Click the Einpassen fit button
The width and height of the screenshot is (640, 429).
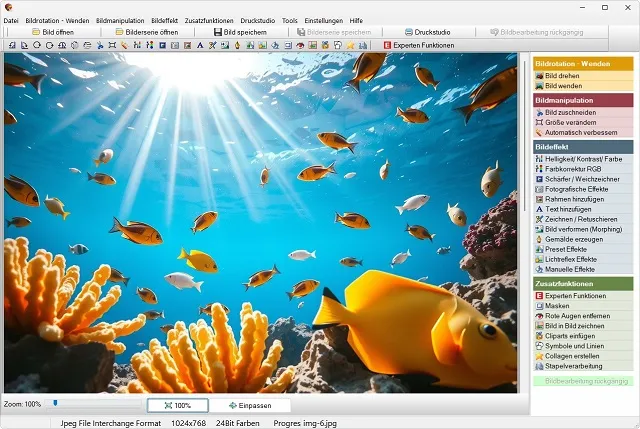pos(250,405)
